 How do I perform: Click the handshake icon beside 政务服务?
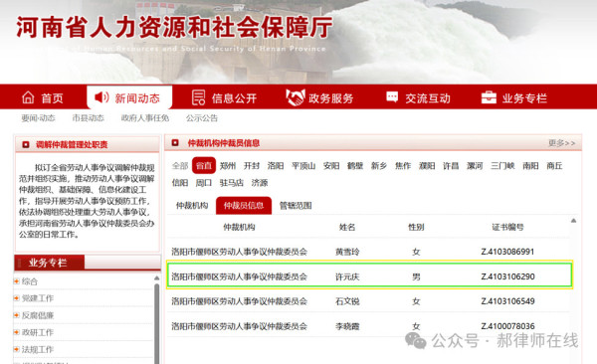click(x=296, y=97)
